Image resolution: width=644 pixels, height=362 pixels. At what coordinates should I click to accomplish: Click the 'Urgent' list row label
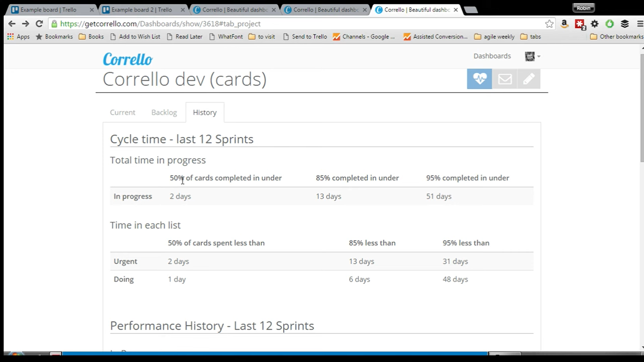click(x=125, y=261)
